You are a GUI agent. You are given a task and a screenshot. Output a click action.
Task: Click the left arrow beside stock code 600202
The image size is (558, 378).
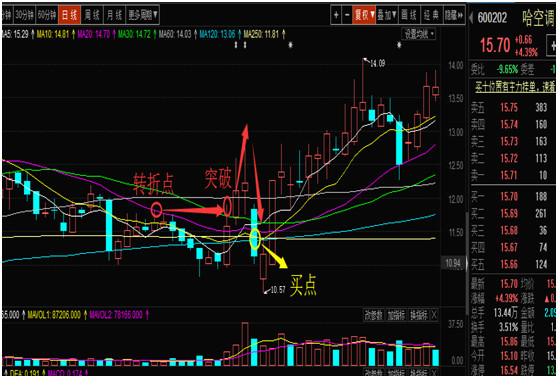[x=472, y=17]
